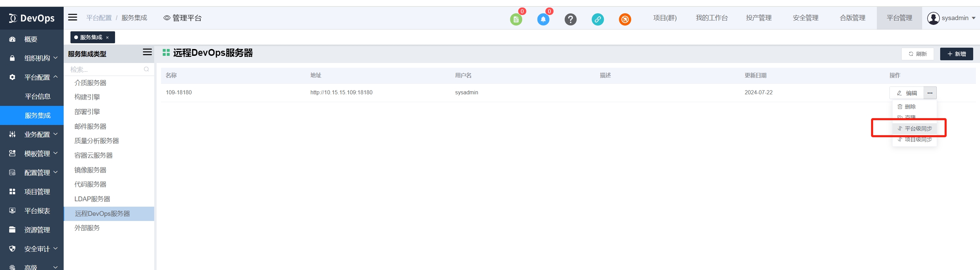Open the 概要 dashboard sidebar item
Screen dimensions: 980x270
click(32, 39)
